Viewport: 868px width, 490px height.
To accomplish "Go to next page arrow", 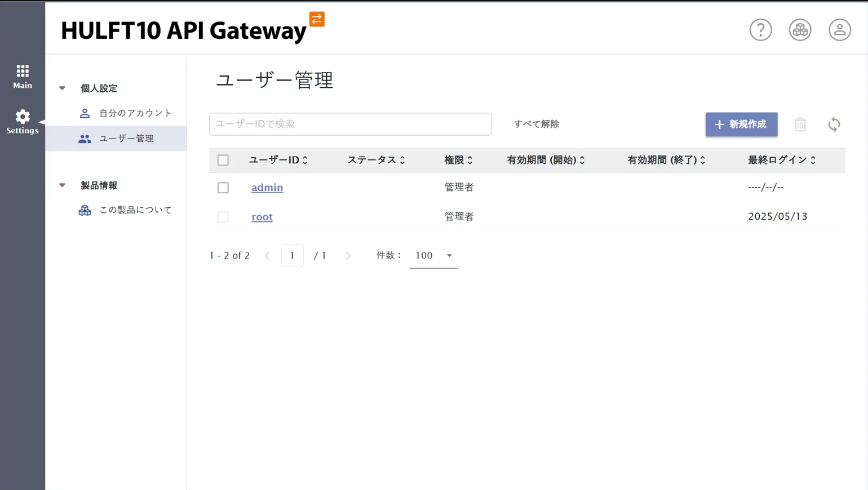I will 348,256.
